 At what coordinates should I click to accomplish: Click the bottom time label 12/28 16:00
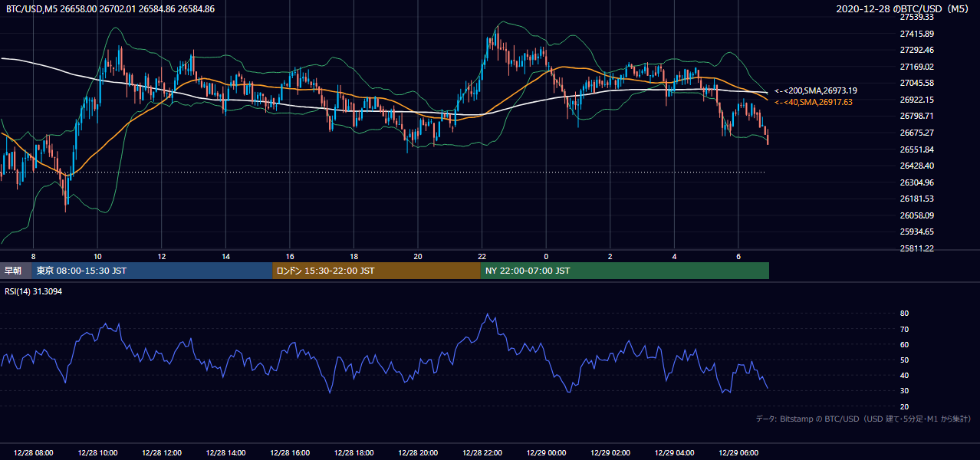tap(290, 453)
